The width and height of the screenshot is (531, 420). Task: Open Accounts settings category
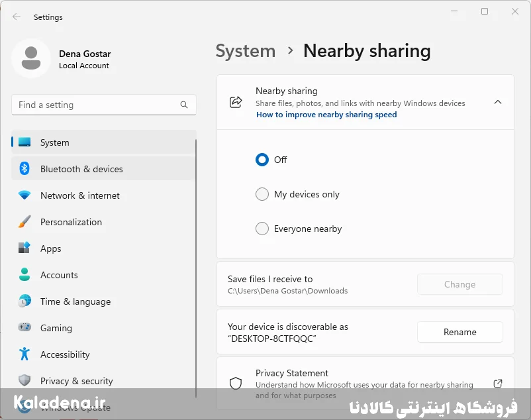(104, 275)
